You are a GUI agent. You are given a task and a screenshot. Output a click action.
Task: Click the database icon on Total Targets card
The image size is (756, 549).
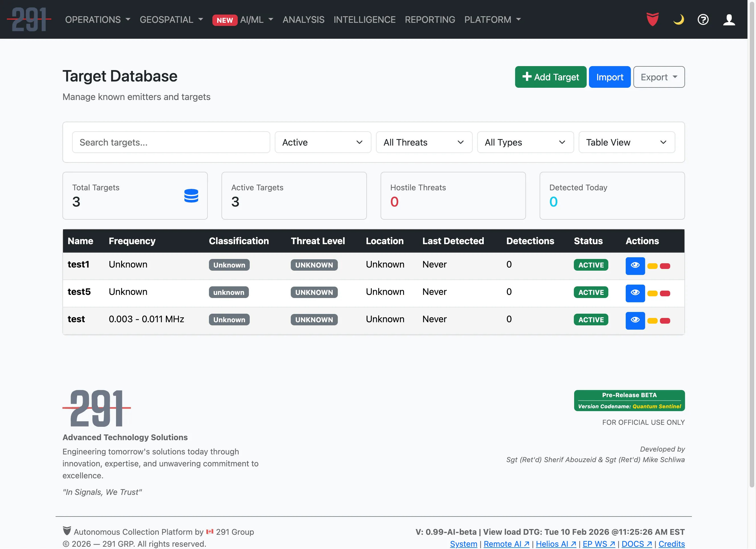point(191,196)
